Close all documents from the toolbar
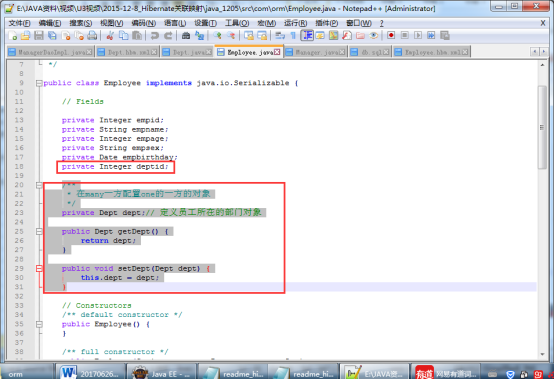This screenshot has width=554, height=380. [79, 35]
